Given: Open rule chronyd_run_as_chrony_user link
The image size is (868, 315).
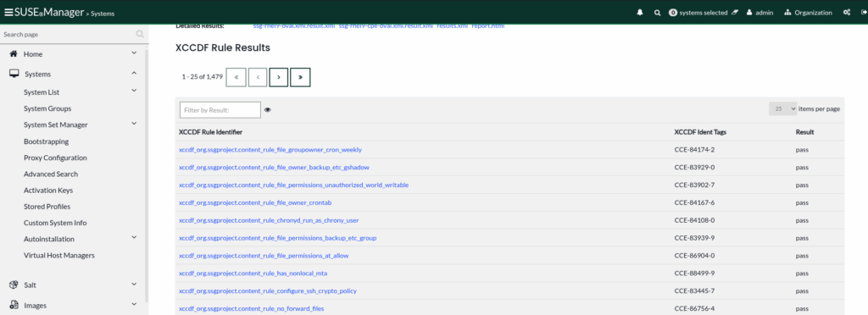Looking at the screenshot, I should (x=269, y=220).
